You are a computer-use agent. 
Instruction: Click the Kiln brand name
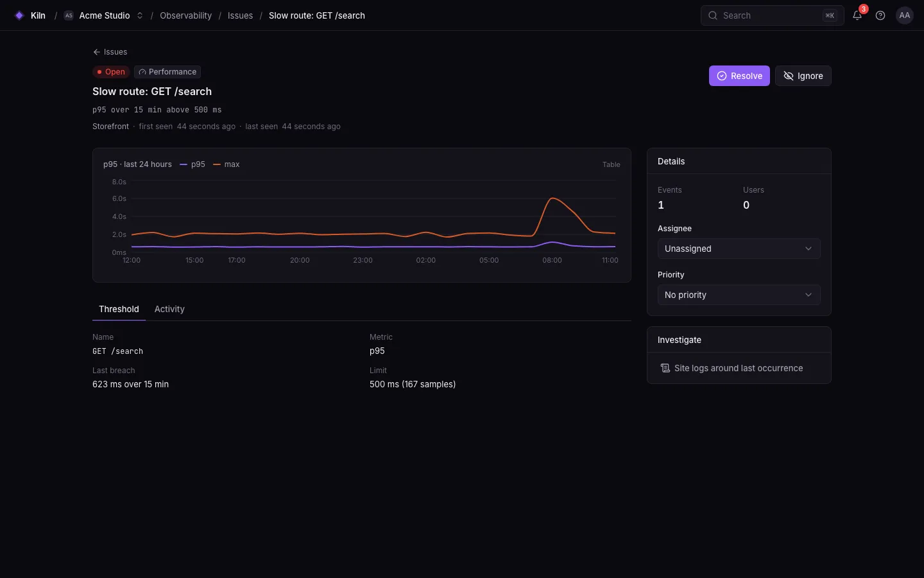(x=38, y=15)
